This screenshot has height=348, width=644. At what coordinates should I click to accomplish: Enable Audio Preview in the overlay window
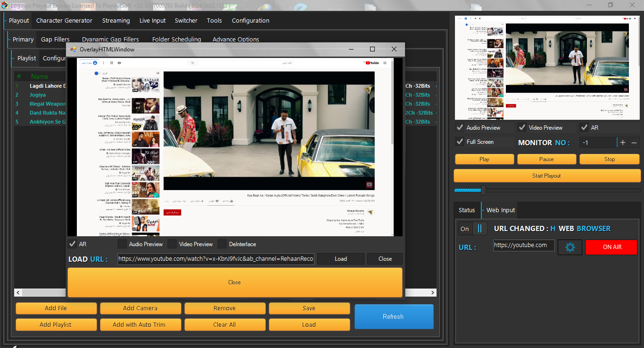[x=122, y=244]
